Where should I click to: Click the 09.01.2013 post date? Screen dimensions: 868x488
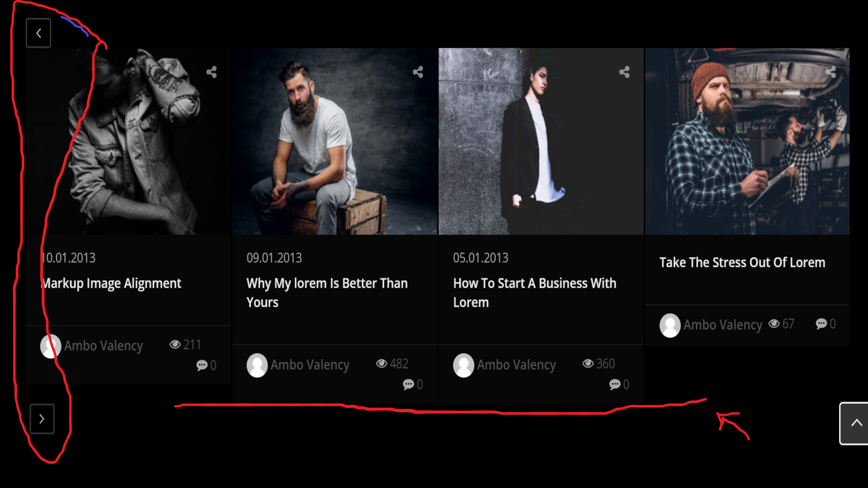click(x=274, y=258)
